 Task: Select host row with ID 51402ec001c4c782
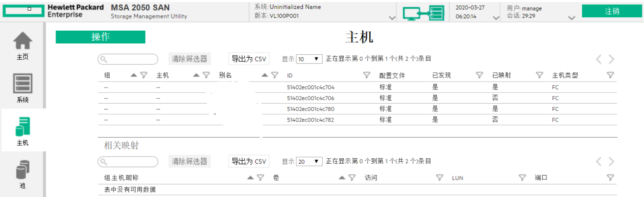357,120
